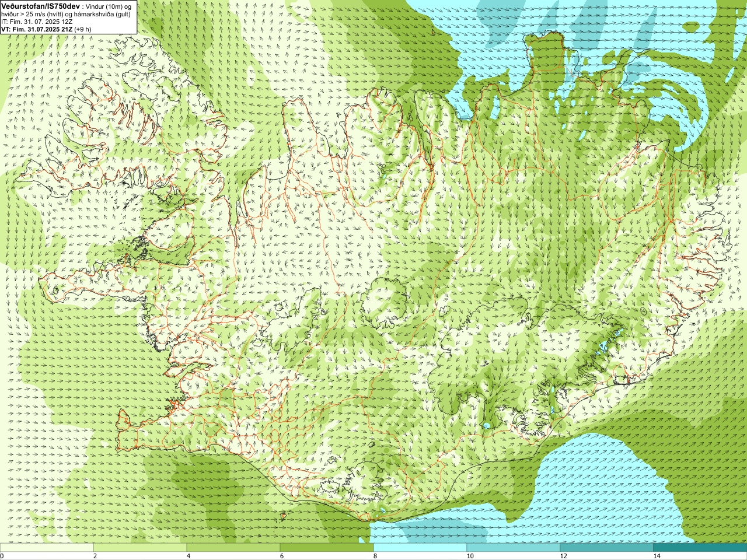Image resolution: width=747 pixels, height=560 pixels.
Task: Click the legend scale label '2'
Action: point(95,556)
